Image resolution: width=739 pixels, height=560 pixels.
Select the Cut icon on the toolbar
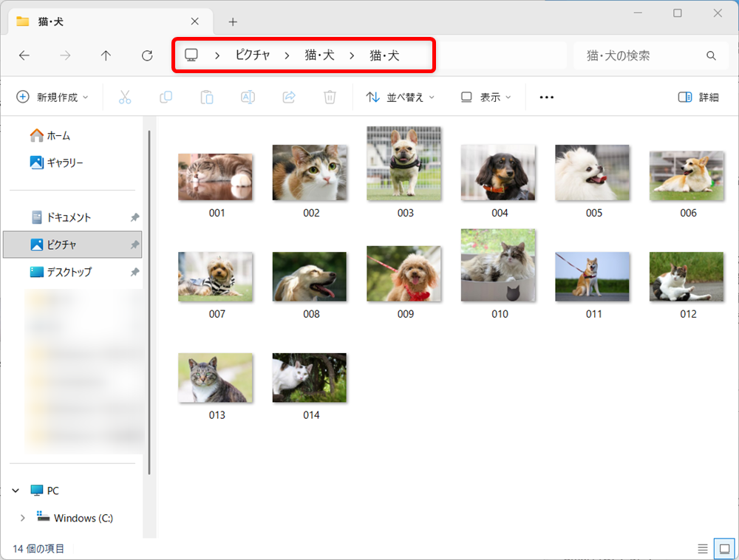[126, 97]
